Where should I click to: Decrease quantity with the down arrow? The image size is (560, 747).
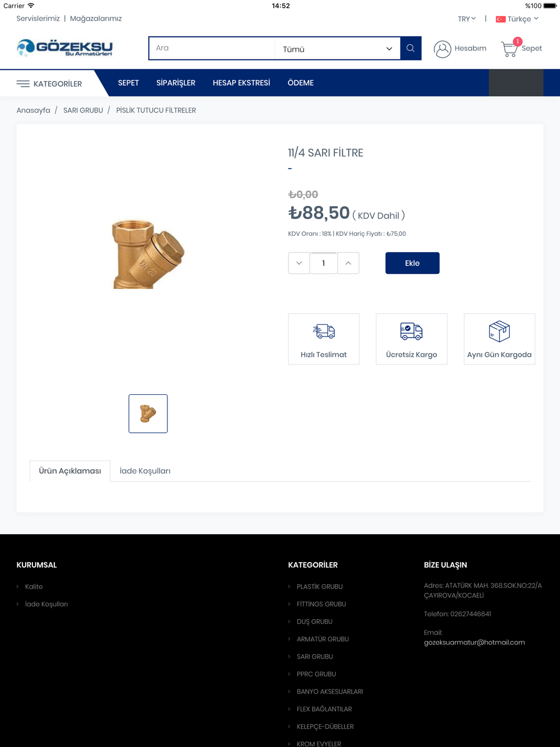click(299, 263)
